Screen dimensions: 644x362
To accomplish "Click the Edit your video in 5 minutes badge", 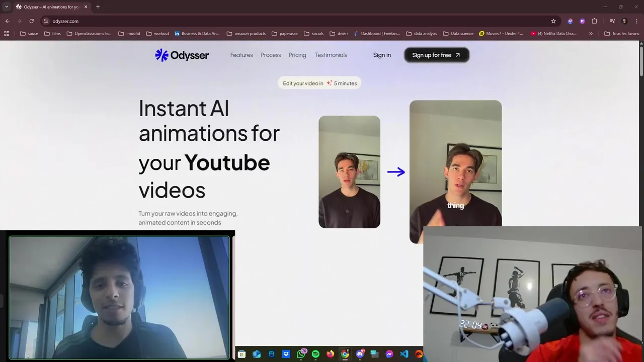I will tap(319, 83).
